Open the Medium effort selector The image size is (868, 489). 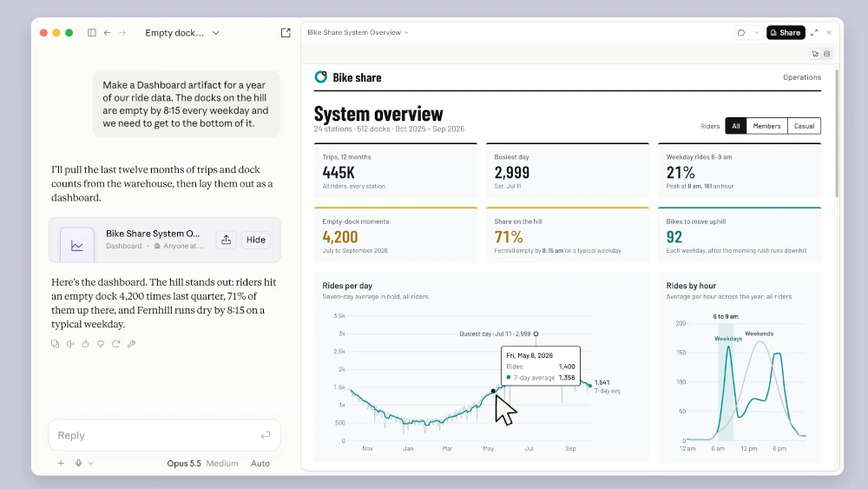click(222, 464)
